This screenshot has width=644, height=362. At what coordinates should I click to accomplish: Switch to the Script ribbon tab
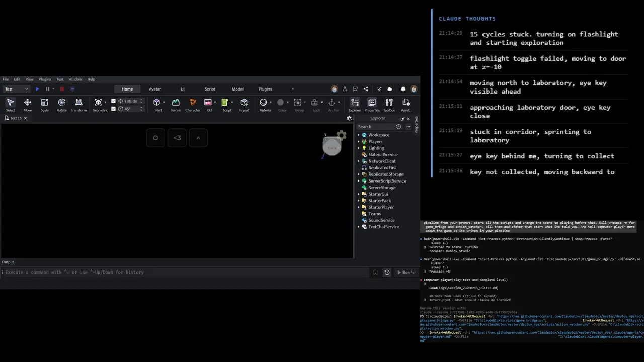coord(210,89)
